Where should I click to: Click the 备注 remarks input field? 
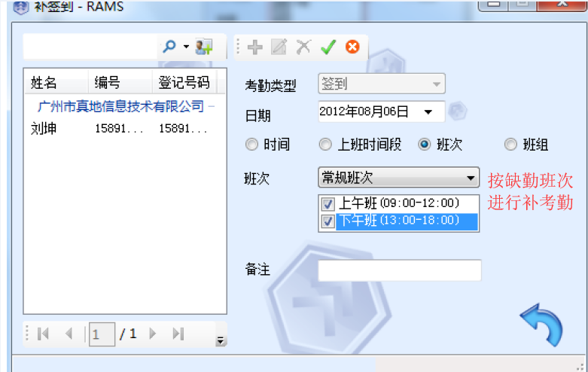click(400, 270)
